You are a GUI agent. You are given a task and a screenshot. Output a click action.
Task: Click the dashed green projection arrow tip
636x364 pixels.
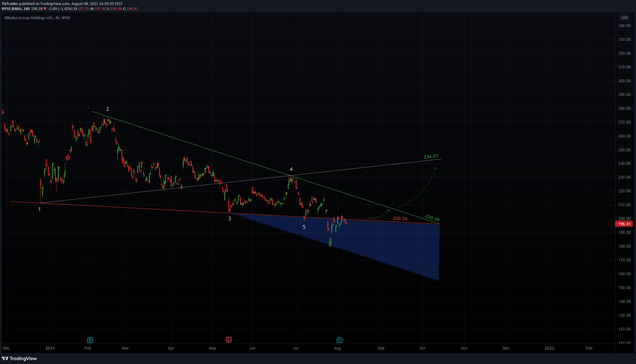tap(435, 168)
